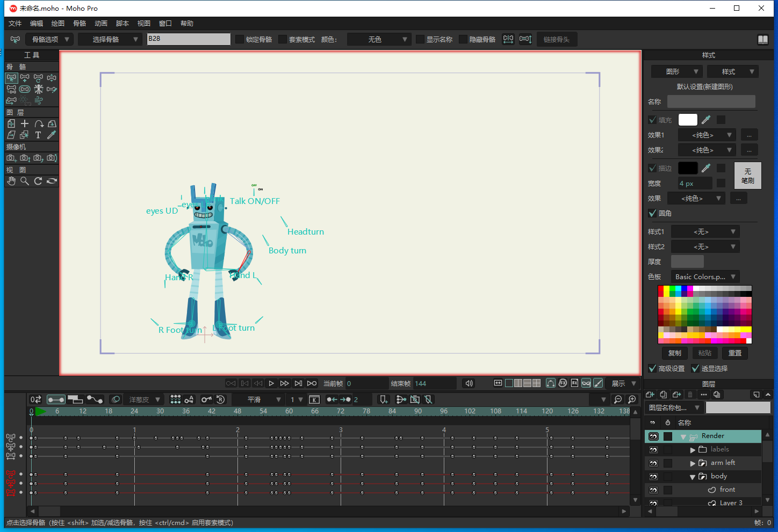This screenshot has height=532, width=778.
Task: Click the Zoom Workspace magnifier tool
Action: (25, 181)
